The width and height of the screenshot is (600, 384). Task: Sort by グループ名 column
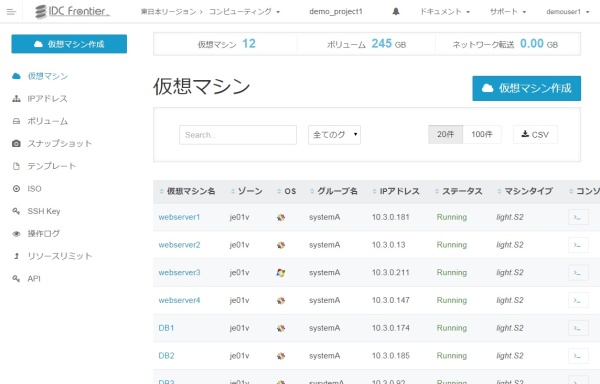(334, 191)
